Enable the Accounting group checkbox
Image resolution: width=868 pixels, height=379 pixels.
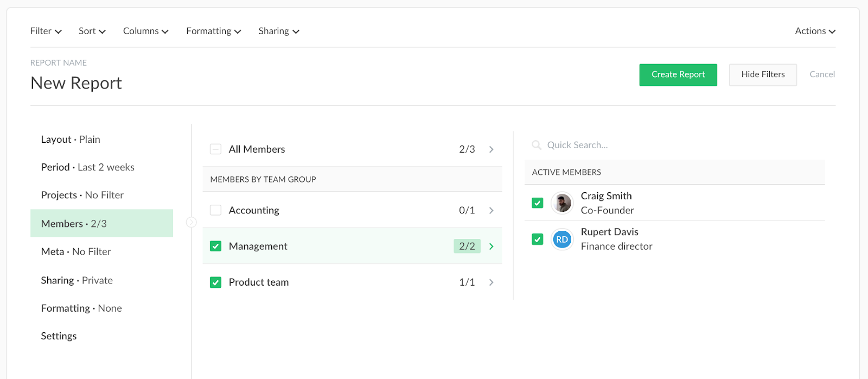[x=215, y=210]
